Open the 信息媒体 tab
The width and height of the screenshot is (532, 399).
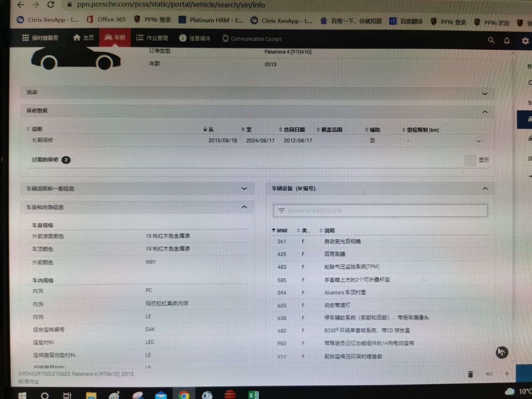coord(195,38)
